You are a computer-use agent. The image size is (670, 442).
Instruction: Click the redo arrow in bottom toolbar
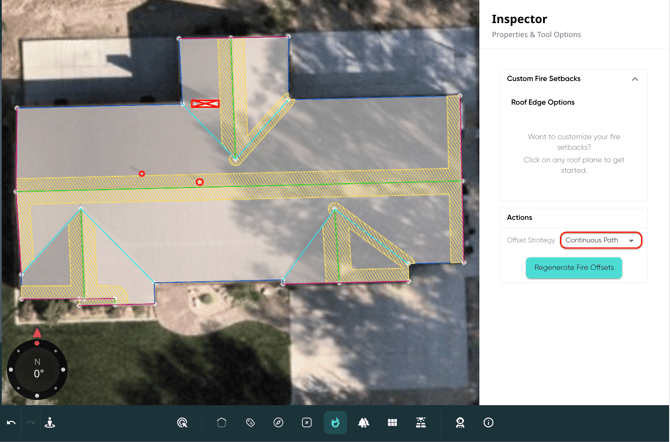pyautogui.click(x=30, y=423)
